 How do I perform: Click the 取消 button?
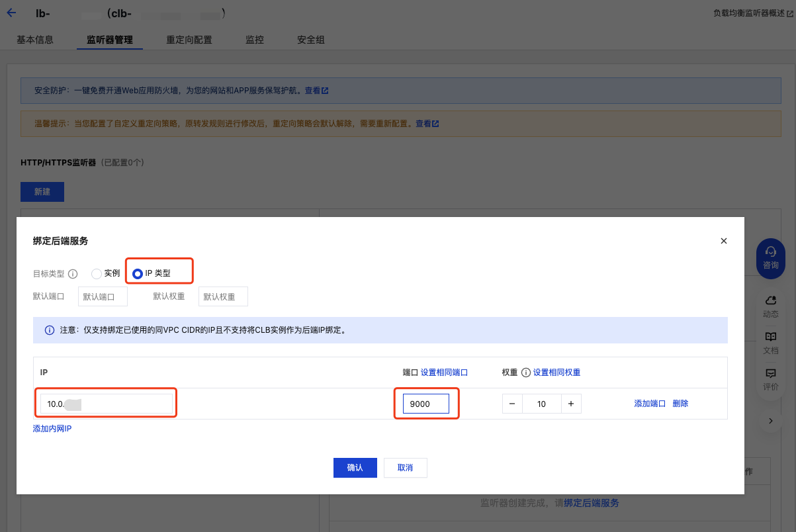tap(405, 467)
